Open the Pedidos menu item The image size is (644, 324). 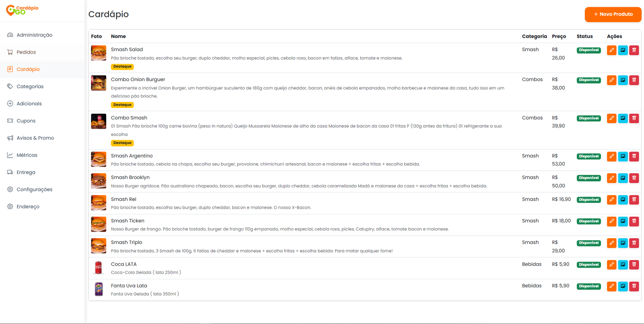[26, 52]
